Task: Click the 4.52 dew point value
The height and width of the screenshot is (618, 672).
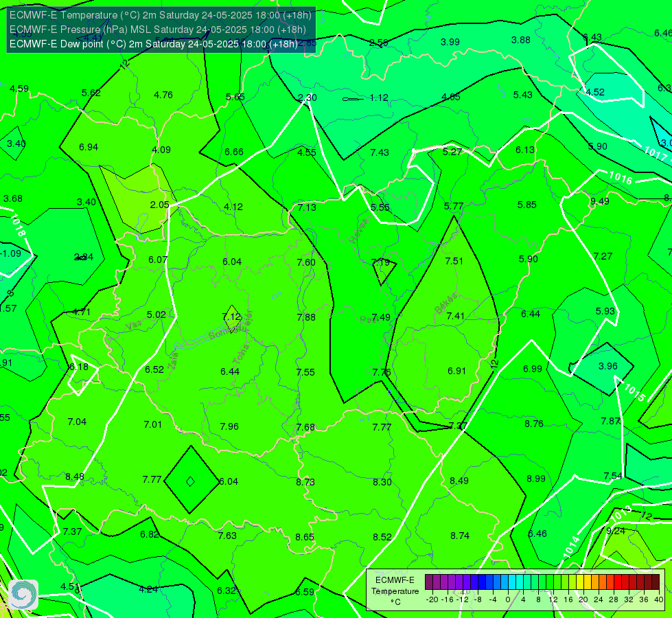Action: click(x=595, y=92)
